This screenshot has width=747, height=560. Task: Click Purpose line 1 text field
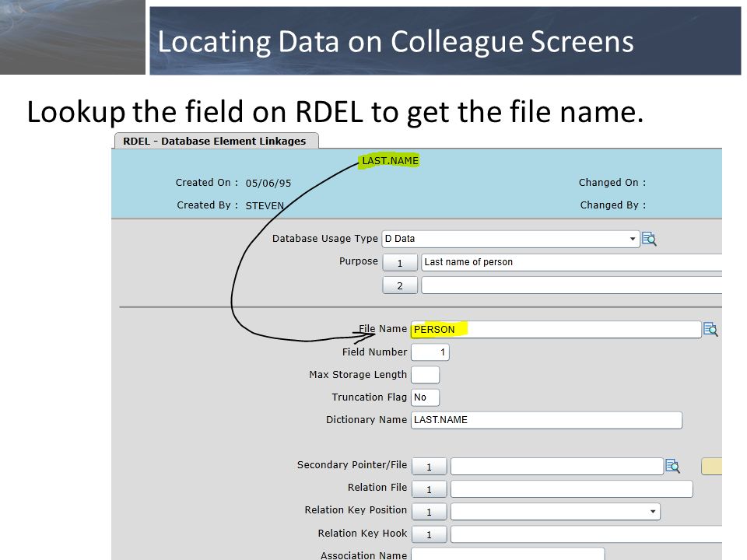click(572, 262)
